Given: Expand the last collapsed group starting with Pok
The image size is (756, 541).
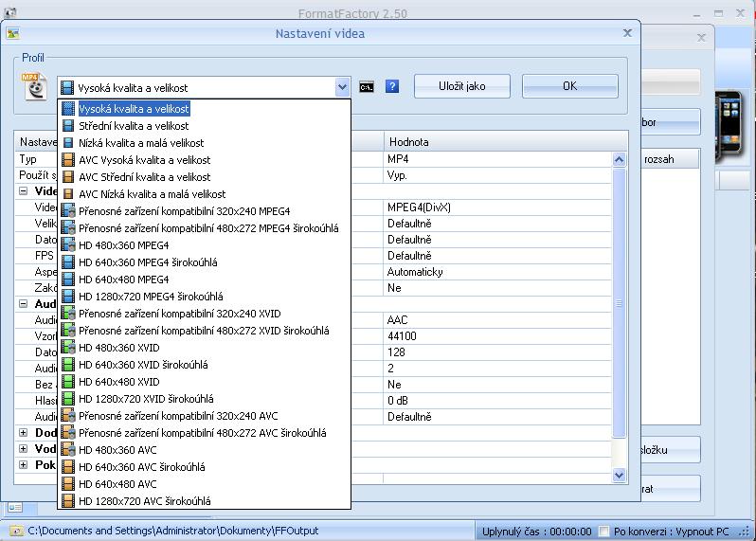Looking at the screenshot, I should tap(24, 465).
